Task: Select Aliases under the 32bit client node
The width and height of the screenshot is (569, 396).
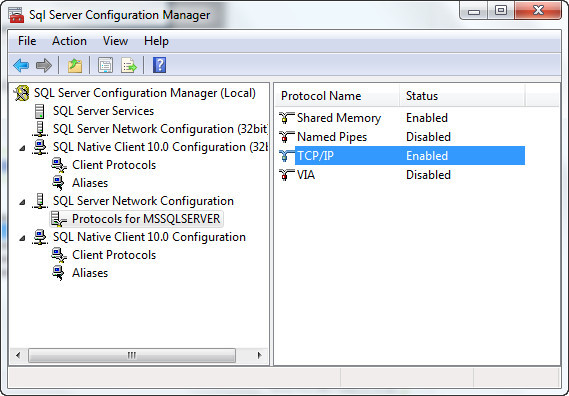Action: click(90, 183)
